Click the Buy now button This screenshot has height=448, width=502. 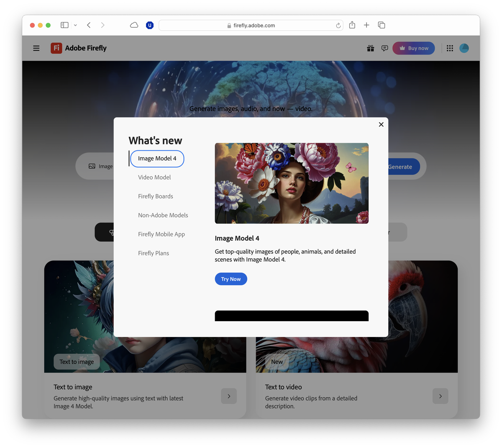tap(414, 48)
